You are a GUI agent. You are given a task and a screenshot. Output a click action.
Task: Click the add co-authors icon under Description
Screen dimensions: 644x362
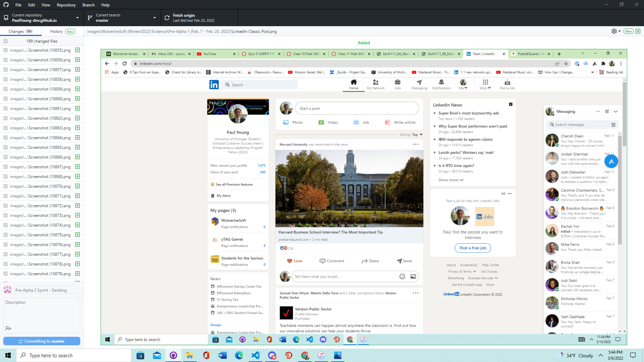coord(8,328)
